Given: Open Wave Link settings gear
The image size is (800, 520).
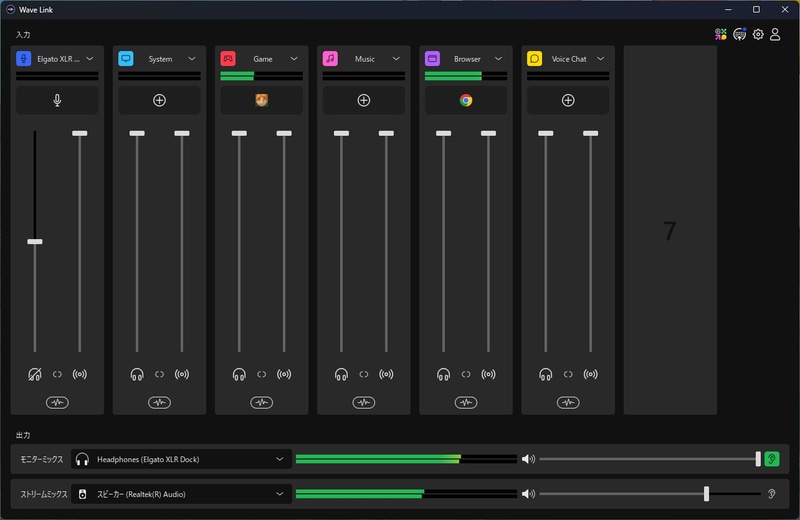Looking at the screenshot, I should pos(758,34).
